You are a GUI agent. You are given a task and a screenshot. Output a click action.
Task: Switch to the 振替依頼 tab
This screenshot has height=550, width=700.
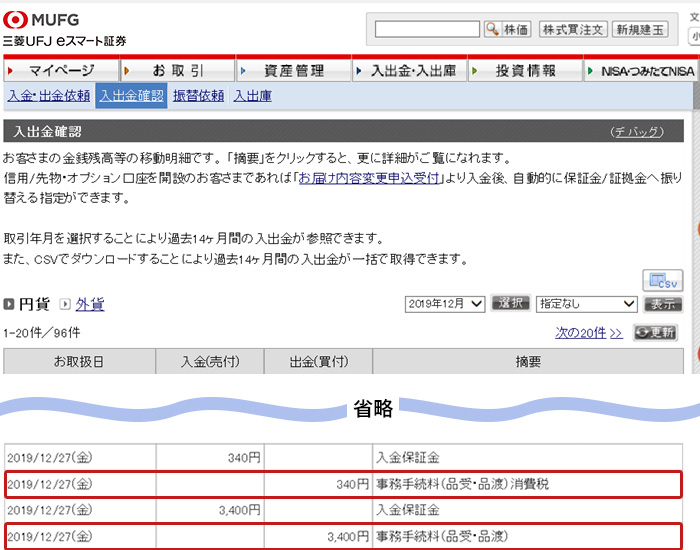[x=198, y=96]
